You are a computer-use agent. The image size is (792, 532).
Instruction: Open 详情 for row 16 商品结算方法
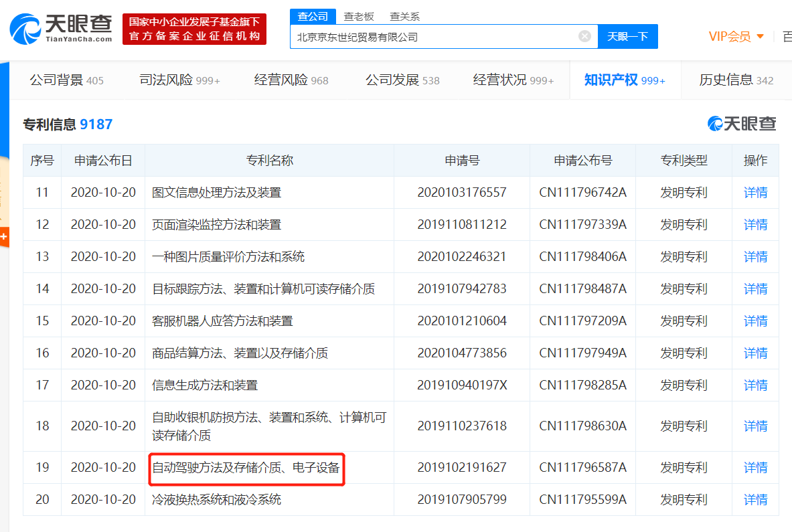(x=756, y=353)
